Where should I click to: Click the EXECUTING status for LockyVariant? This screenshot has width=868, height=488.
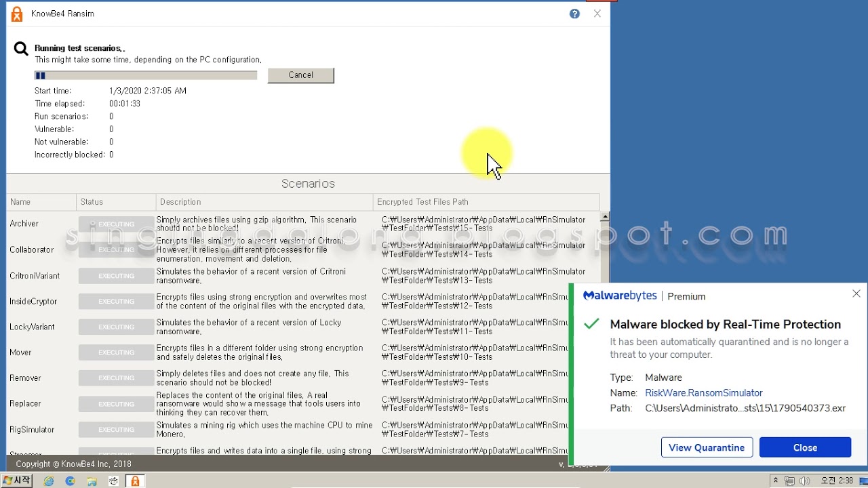(x=117, y=327)
